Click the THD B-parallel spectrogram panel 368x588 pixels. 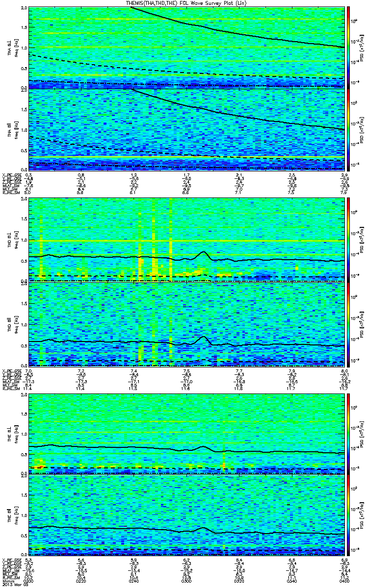[x=186, y=325]
